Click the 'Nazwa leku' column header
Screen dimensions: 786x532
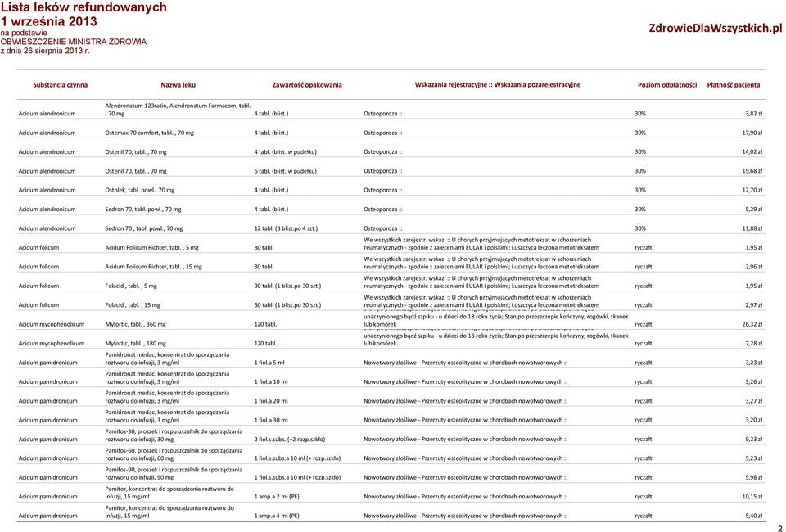[178, 84]
